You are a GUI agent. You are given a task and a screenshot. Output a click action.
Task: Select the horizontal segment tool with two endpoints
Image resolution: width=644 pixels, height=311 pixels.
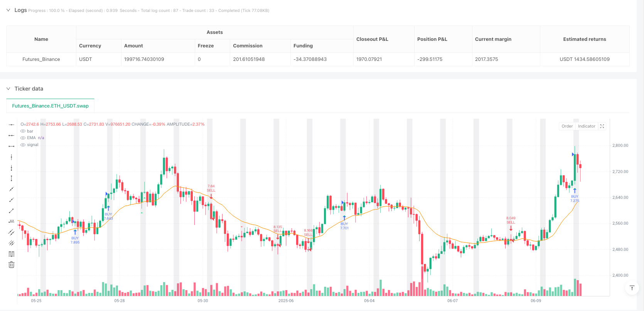click(12, 146)
